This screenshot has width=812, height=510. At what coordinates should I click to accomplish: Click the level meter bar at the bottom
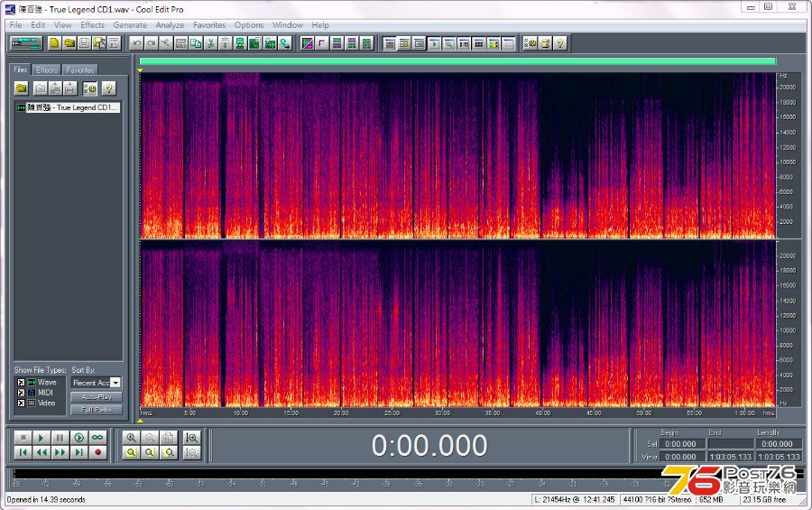[x=407, y=474]
